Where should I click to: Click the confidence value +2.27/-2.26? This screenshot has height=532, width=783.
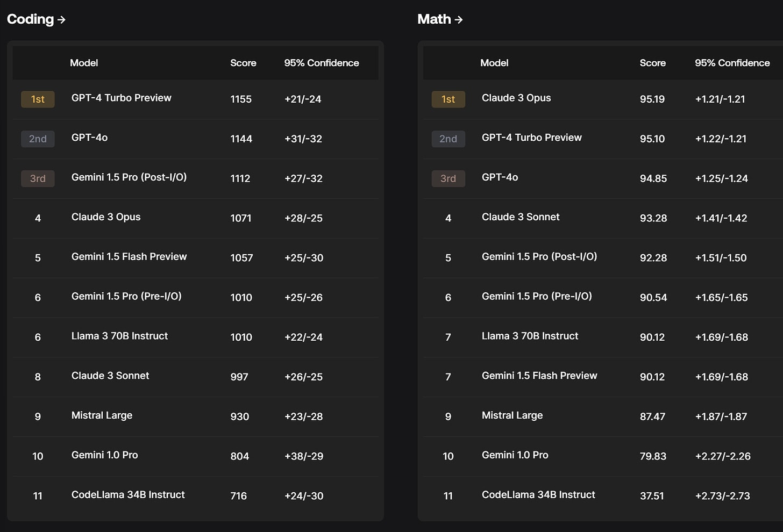point(723,457)
